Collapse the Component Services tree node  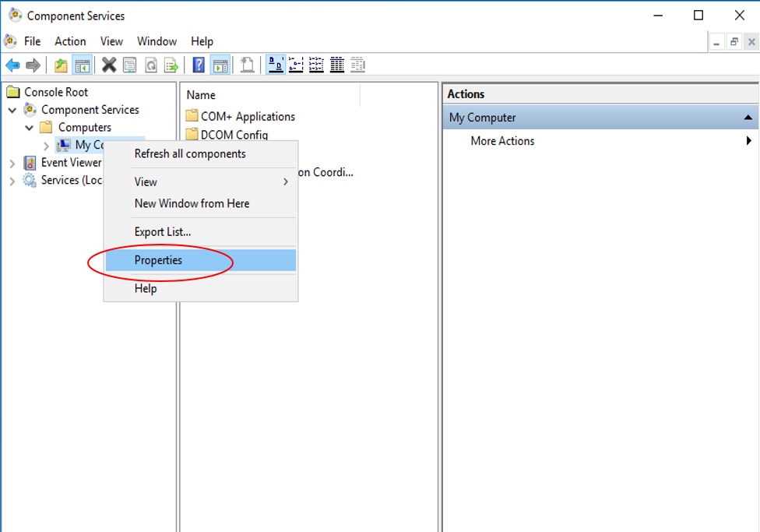[x=12, y=110]
